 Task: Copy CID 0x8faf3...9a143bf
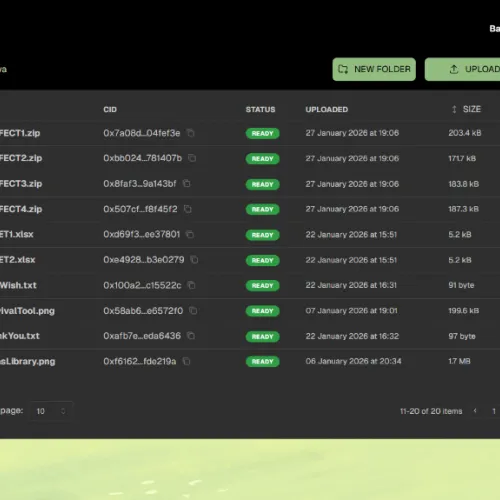tap(187, 183)
